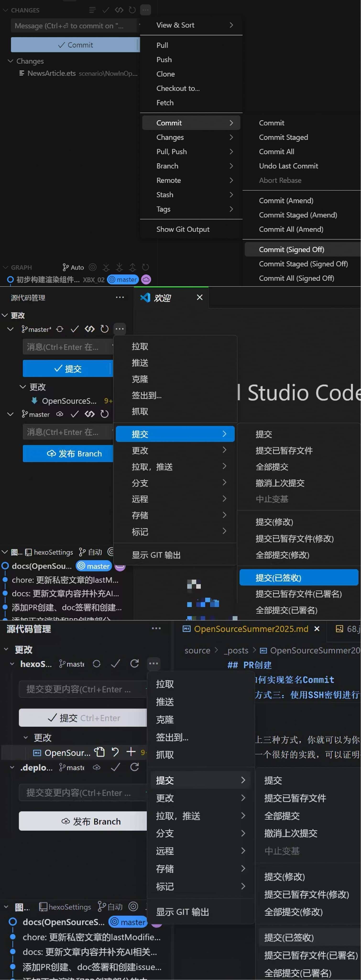The image size is (361, 980).
Task: Click the sync icon next to master* branch
Action: point(60,329)
